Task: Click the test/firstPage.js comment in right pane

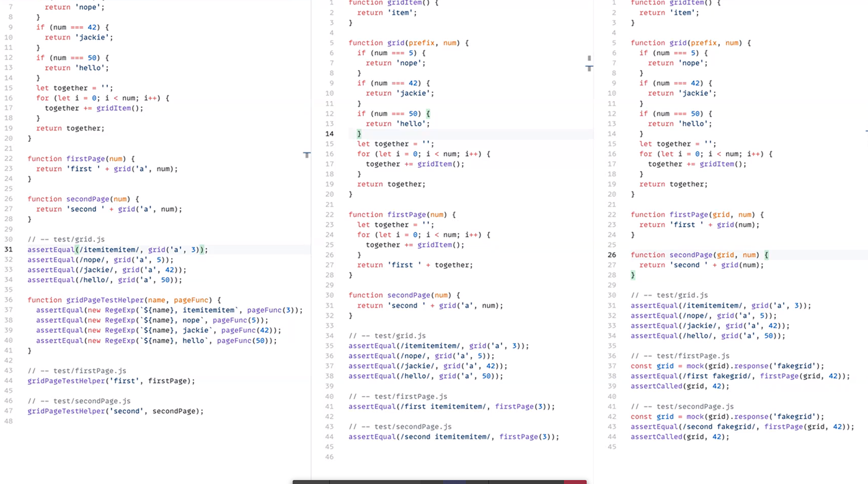Action: tap(680, 356)
